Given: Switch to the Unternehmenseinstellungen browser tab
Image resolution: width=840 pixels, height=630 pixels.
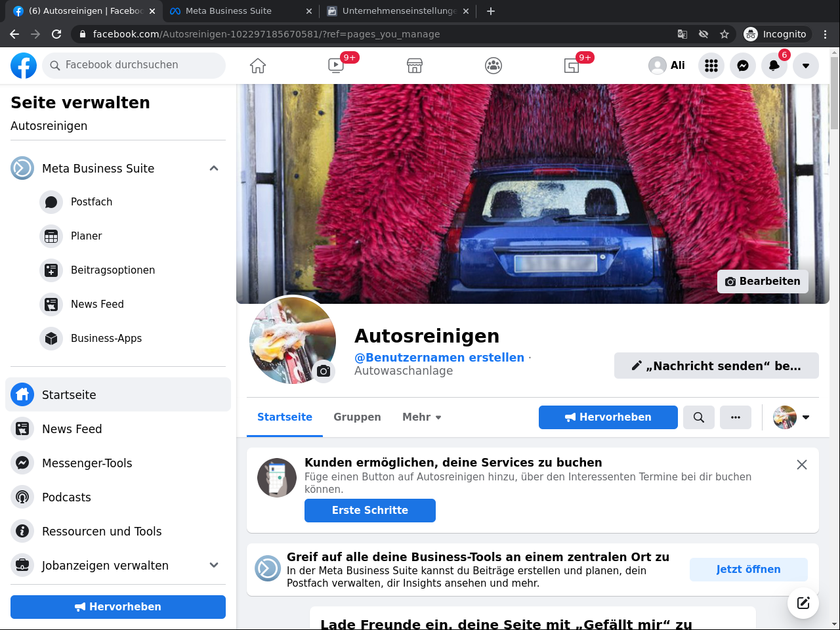Looking at the screenshot, I should tap(398, 11).
